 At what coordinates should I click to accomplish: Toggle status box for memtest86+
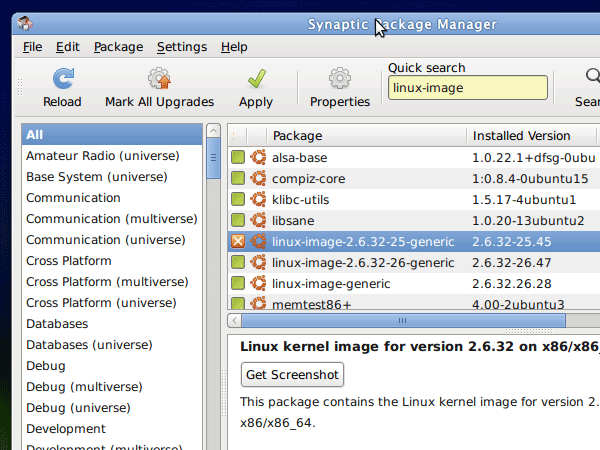pos(238,303)
